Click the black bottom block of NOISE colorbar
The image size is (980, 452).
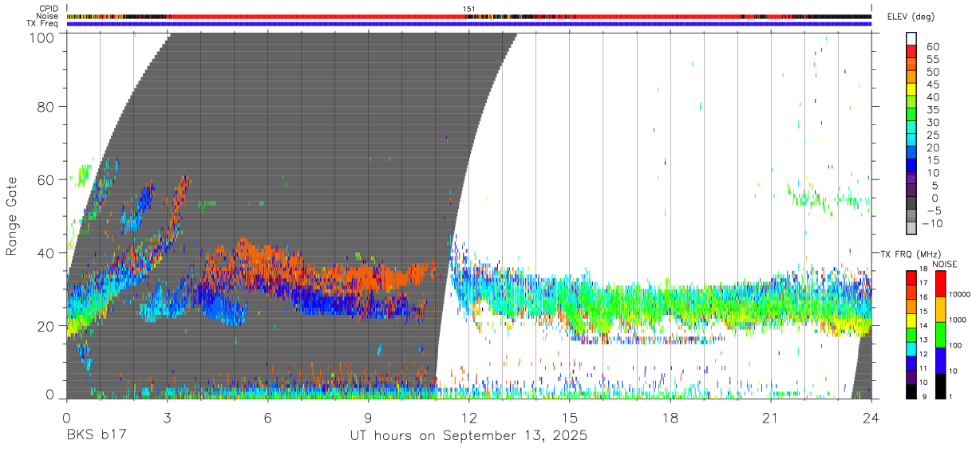[939, 386]
